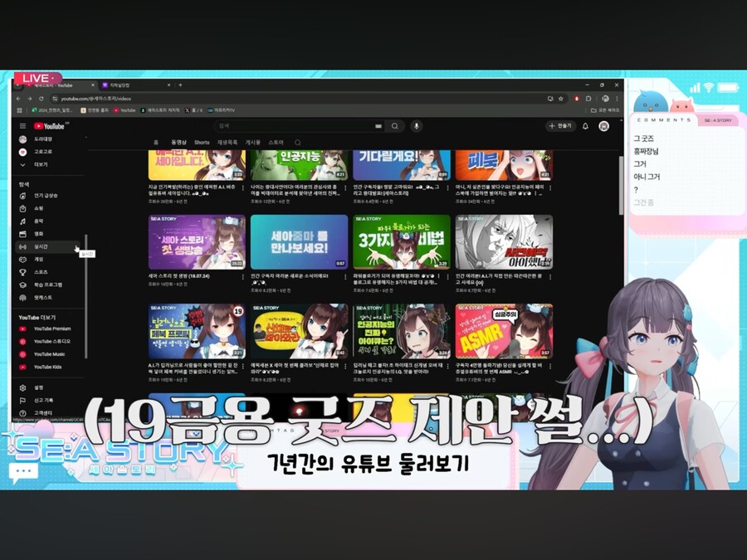Switch to the Shorts channel tab
The image size is (747, 560).
point(201,142)
